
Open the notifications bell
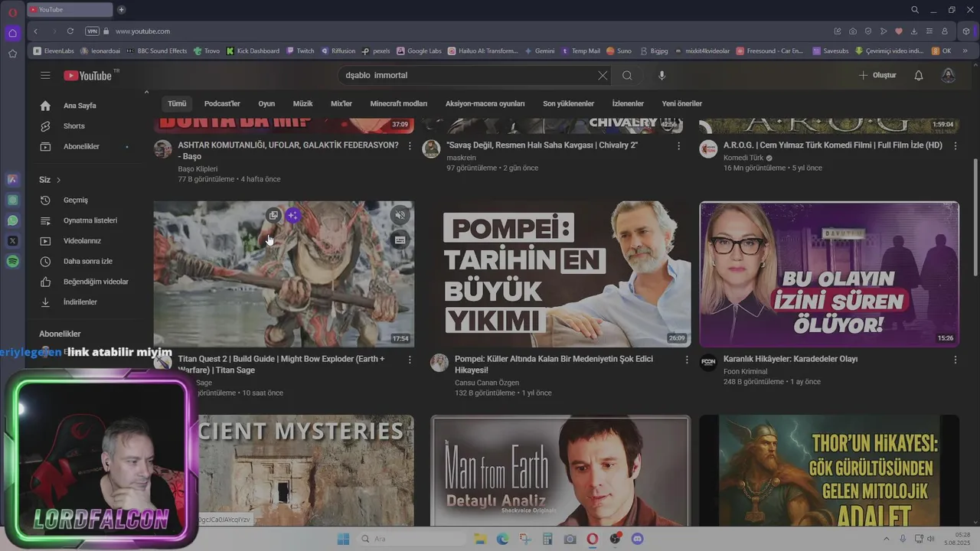(919, 75)
